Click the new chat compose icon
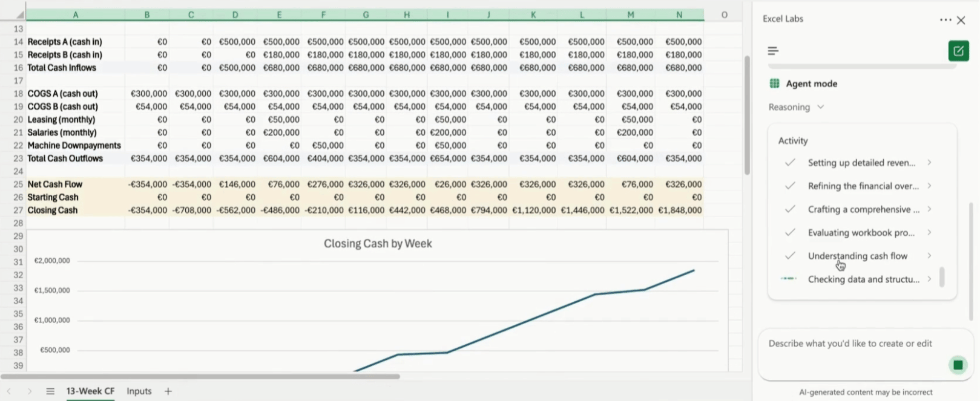This screenshot has width=980, height=401. click(958, 51)
